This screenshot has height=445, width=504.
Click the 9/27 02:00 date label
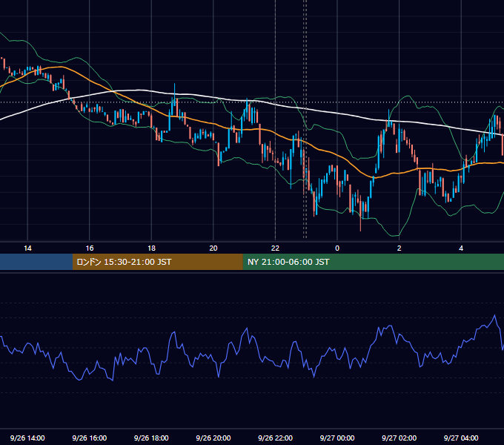click(399, 438)
